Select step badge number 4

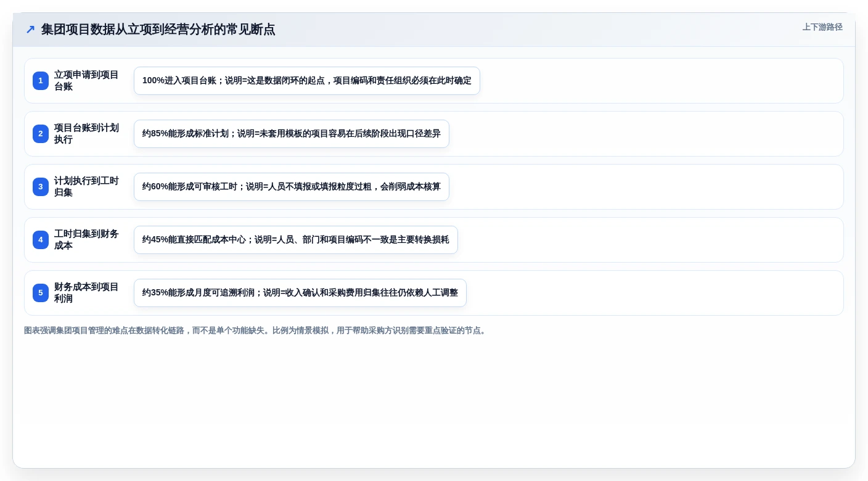click(41, 240)
